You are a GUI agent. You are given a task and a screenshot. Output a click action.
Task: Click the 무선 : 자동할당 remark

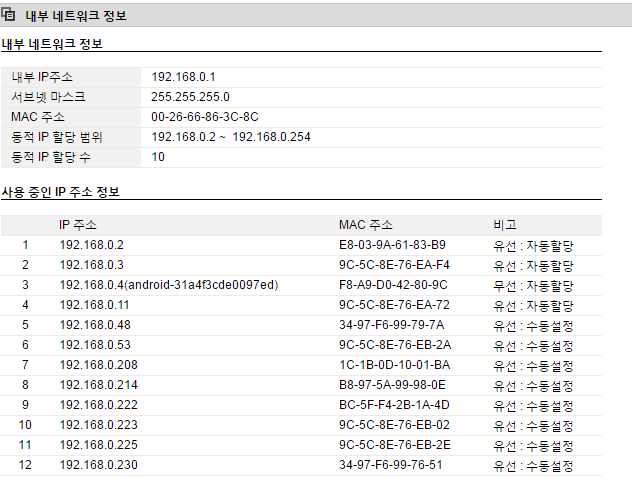click(x=533, y=286)
